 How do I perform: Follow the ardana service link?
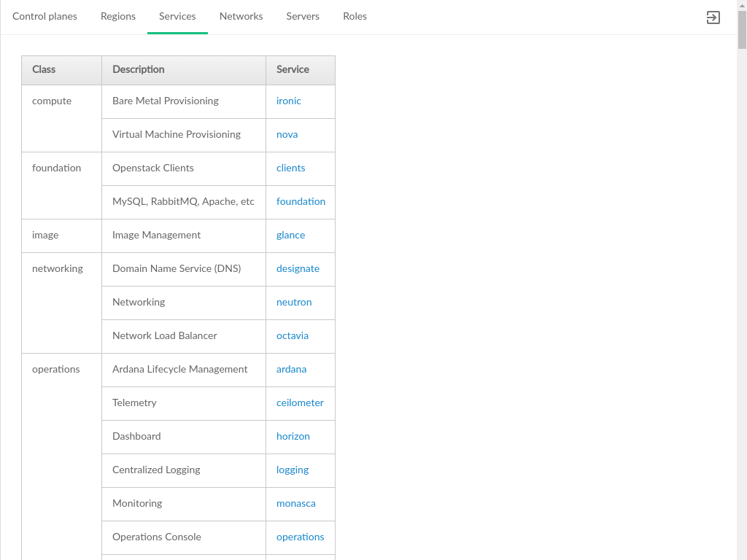pyautogui.click(x=291, y=370)
